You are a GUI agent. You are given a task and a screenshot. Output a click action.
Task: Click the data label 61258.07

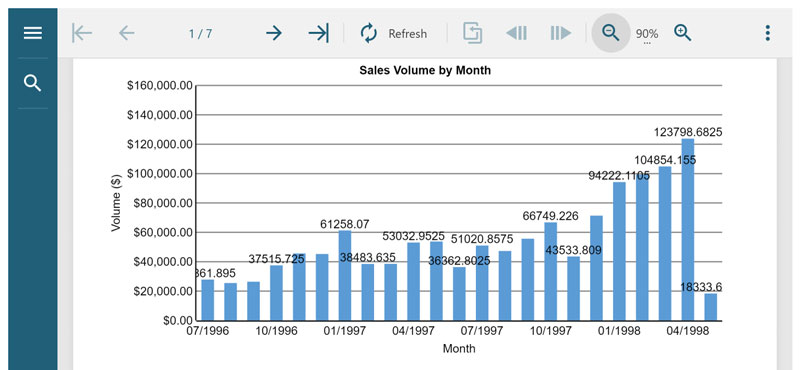pos(345,224)
